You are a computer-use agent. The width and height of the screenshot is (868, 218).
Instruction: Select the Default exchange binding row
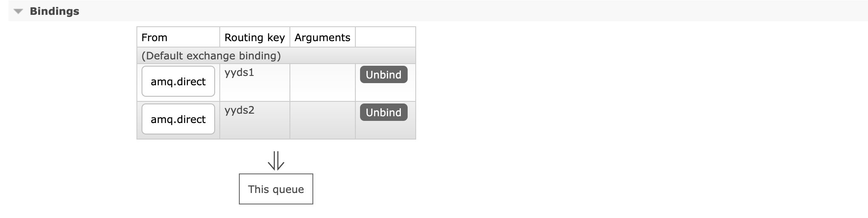(211, 56)
